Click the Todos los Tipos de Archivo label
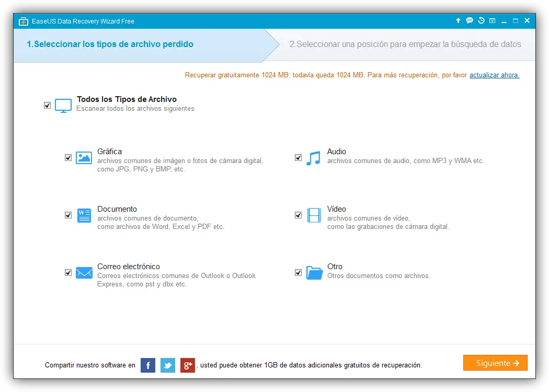Viewport: 549px width, 392px height. click(x=127, y=99)
